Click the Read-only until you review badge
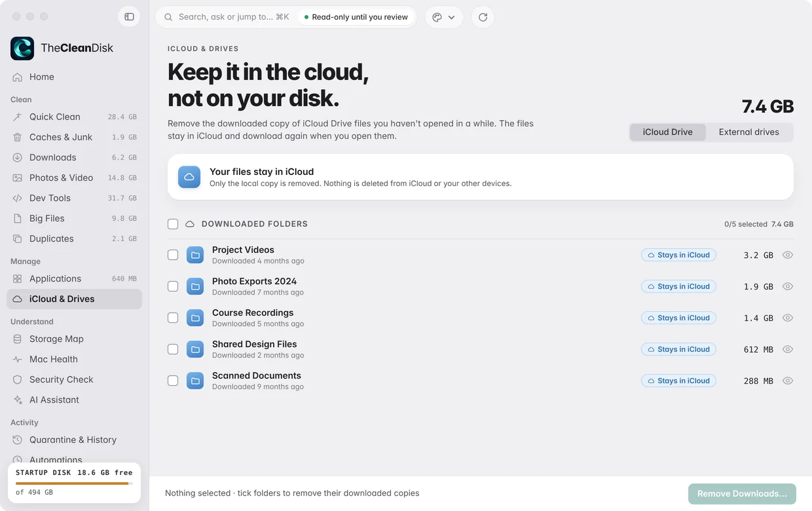Screen dimensions: 812x511 (x=356, y=17)
